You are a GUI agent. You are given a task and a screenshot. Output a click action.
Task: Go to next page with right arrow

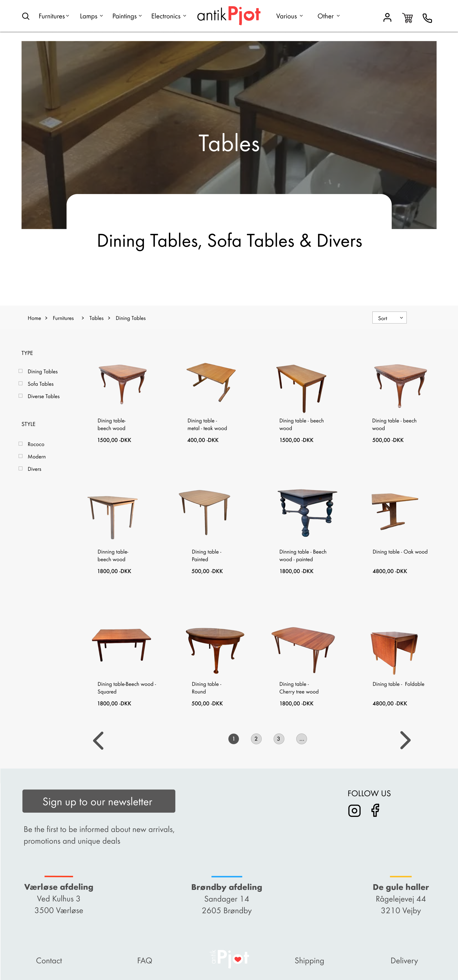(405, 740)
